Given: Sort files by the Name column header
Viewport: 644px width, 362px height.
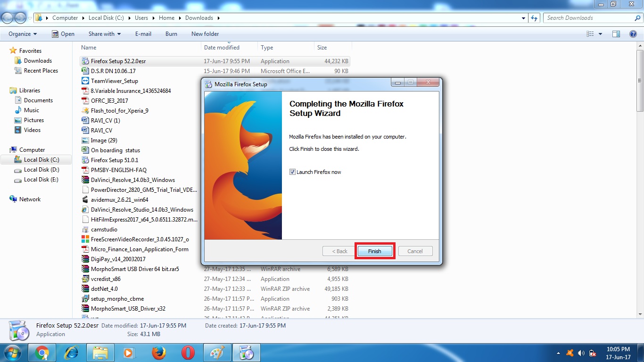Looking at the screenshot, I should coord(140,48).
